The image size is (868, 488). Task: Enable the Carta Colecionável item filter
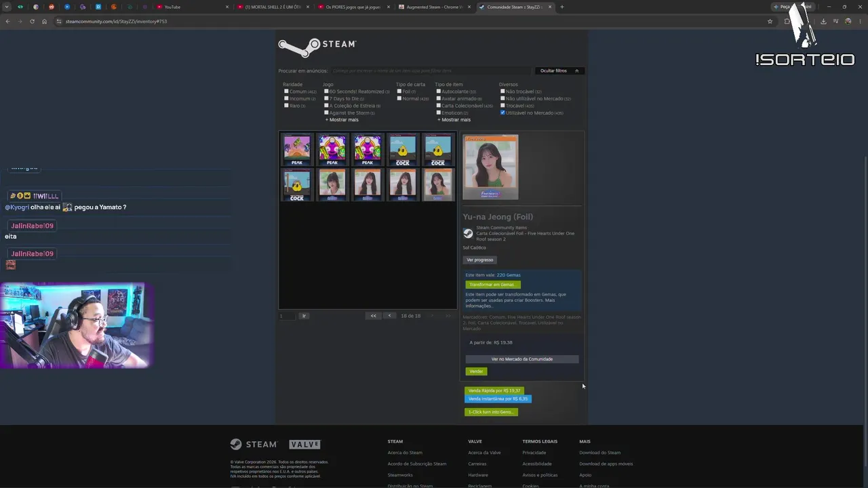click(x=439, y=106)
